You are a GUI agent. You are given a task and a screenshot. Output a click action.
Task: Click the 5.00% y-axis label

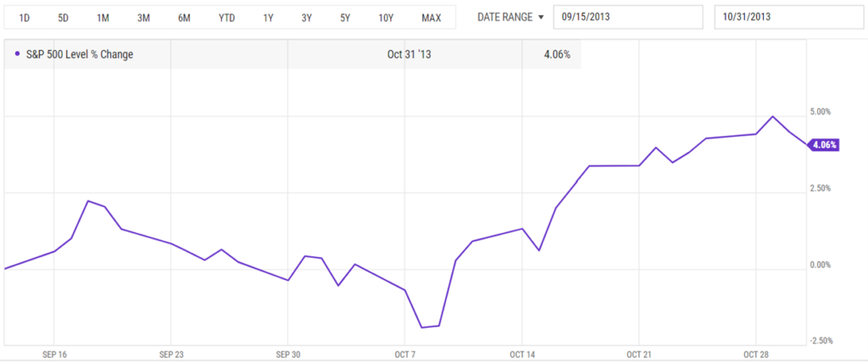point(821,111)
